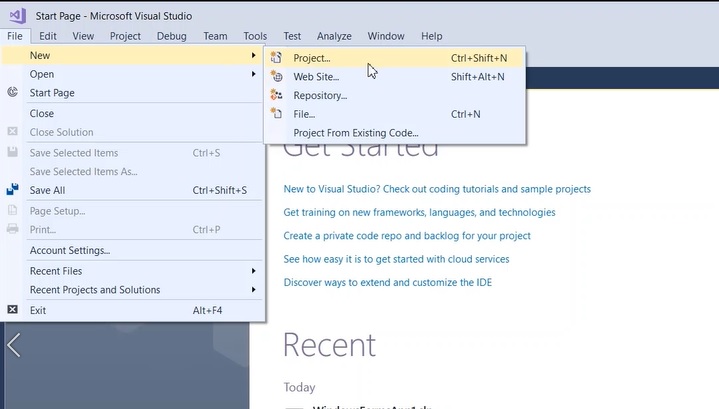Select Repository... in New submenu

pos(394,95)
